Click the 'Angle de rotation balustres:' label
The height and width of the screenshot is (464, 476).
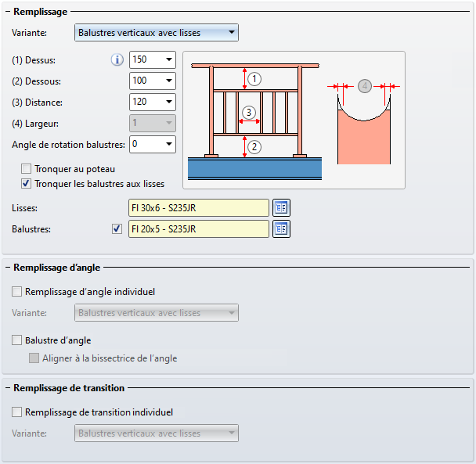(x=68, y=145)
